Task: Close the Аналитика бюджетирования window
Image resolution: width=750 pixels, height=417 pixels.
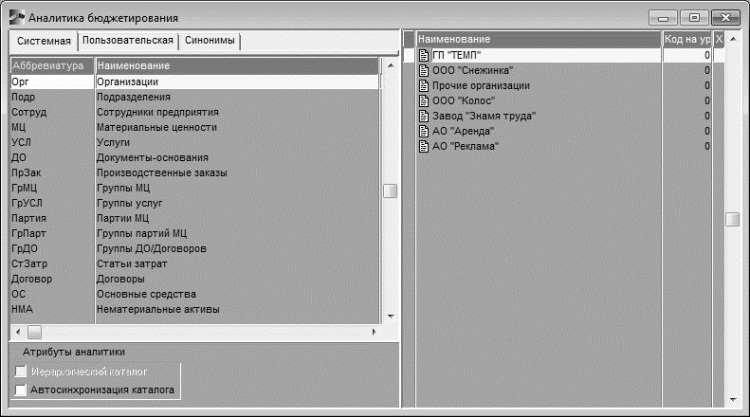Action: (x=726, y=18)
